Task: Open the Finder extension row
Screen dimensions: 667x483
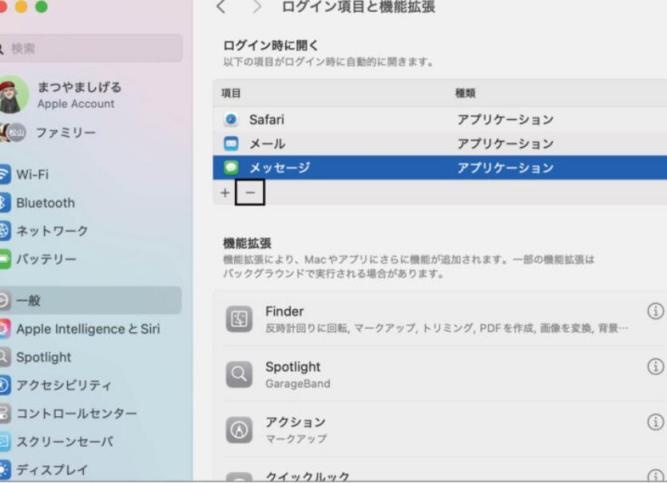Action: point(440,319)
